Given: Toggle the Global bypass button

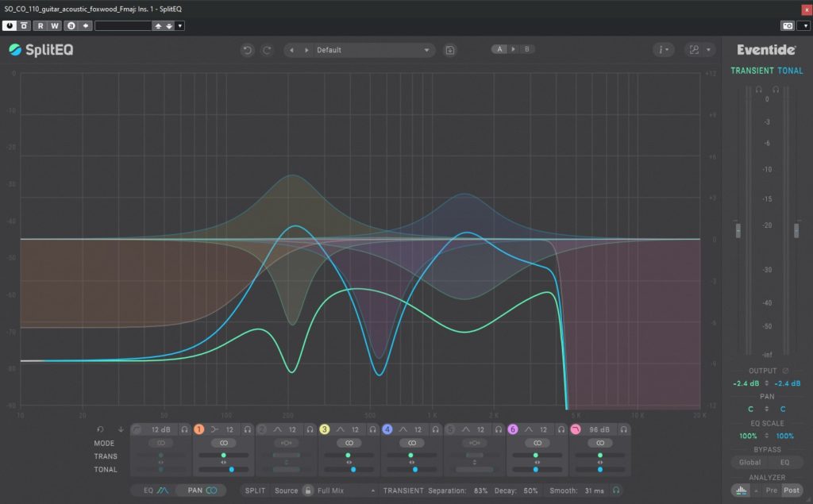Looking at the screenshot, I should tap(749, 462).
